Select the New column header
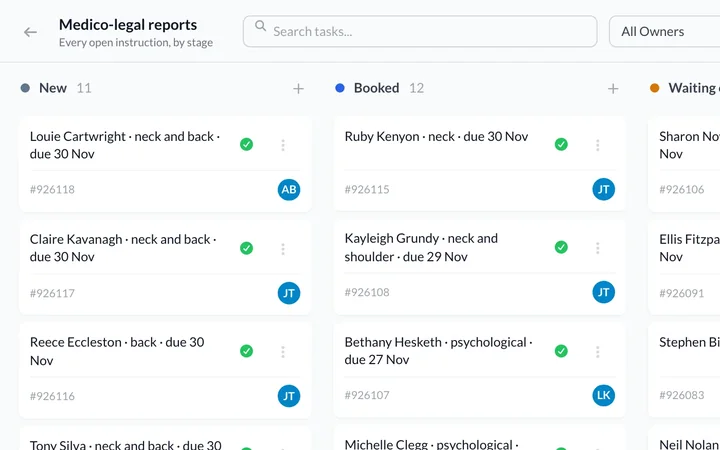 pos(53,88)
